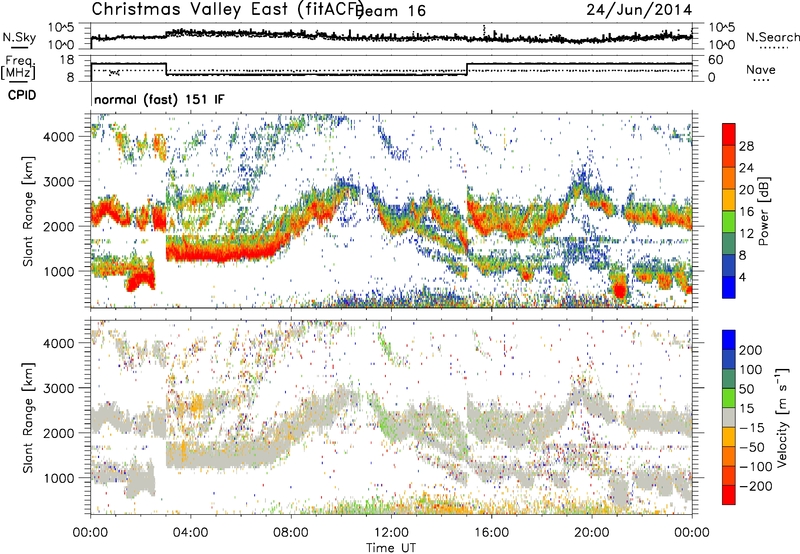Click the '200' label on velocity colorbar
Screen dimensions: 800x554
751,350
